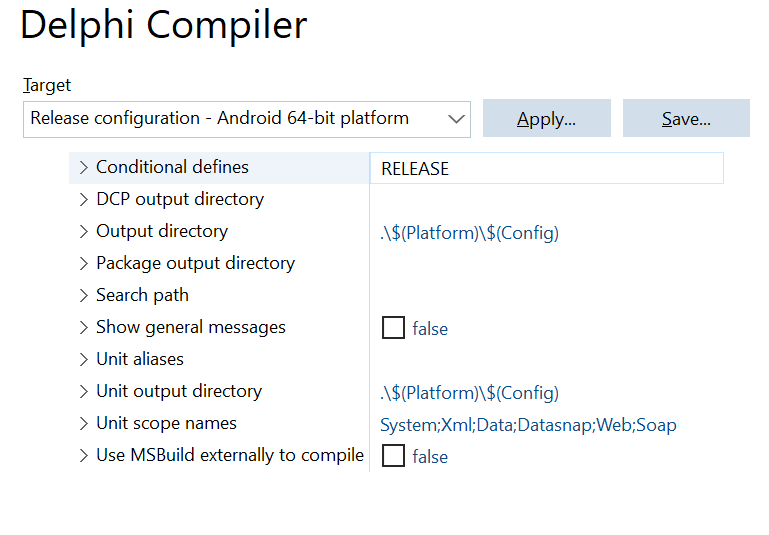This screenshot has width=769, height=535.
Task: Select the Unit output directory path value
Action: coord(469,393)
